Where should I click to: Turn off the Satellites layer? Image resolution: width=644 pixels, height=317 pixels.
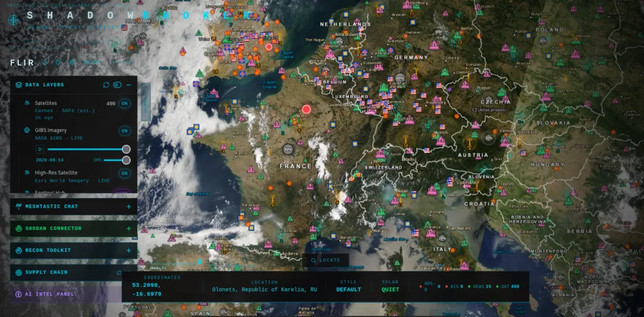(125, 104)
